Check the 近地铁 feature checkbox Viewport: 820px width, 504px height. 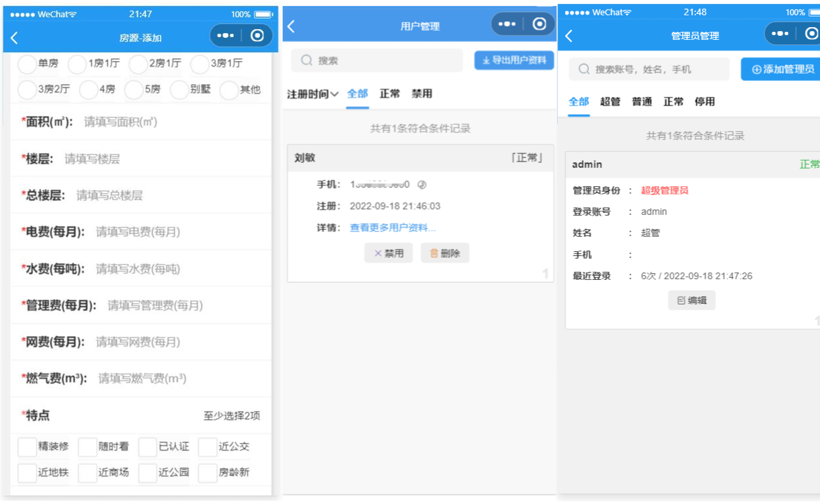coord(27,473)
